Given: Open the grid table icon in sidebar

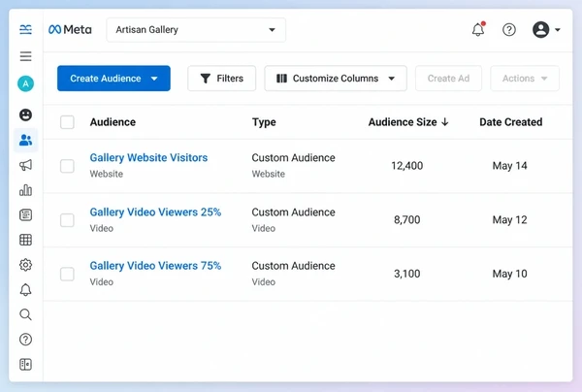Looking at the screenshot, I should [25, 240].
